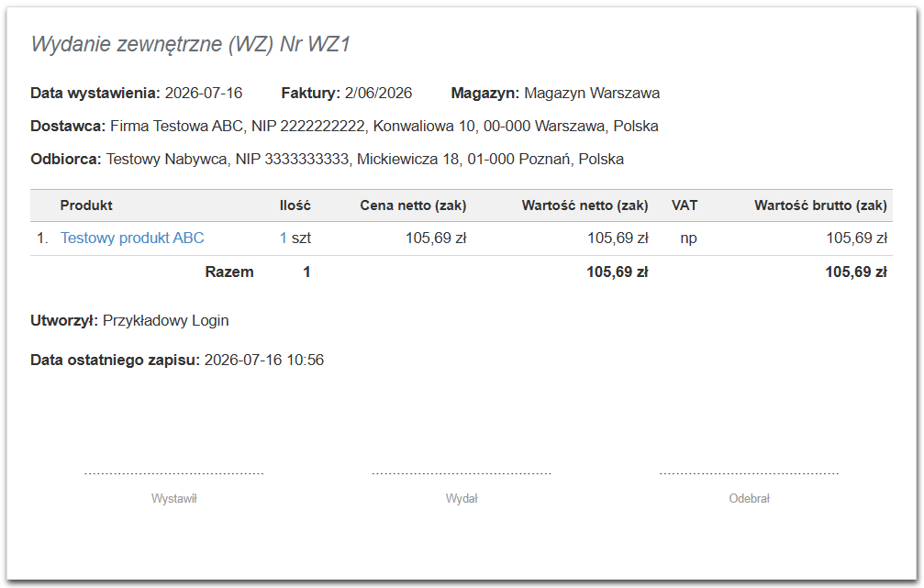Click the issue date 2026-07-16
This screenshot has height=588, width=924.
coord(204,93)
